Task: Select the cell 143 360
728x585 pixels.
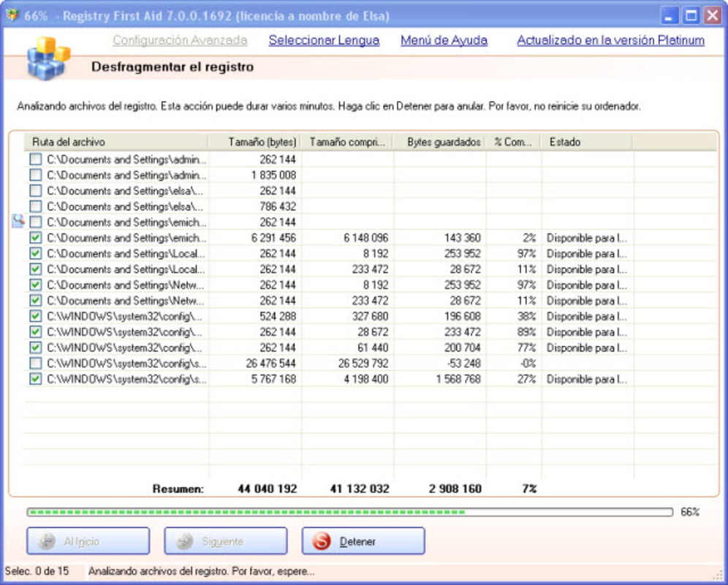Action: (x=462, y=238)
